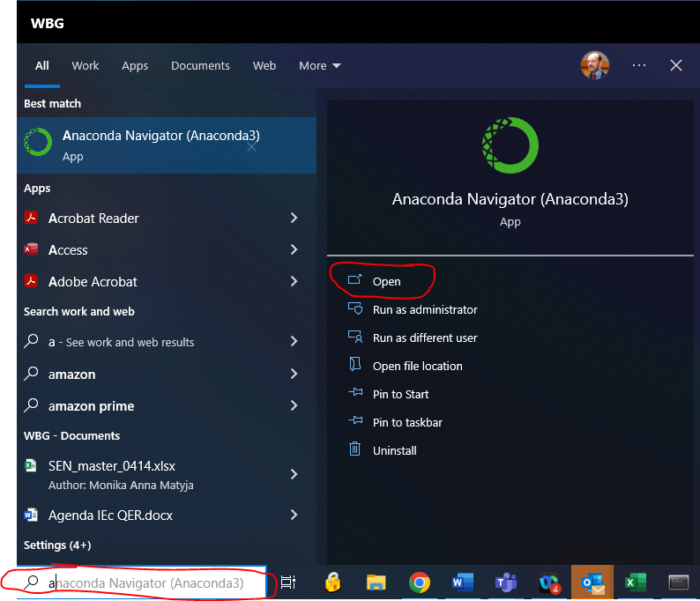Open File Explorer from the taskbar
Screen dimensions: 700x601
(x=376, y=582)
